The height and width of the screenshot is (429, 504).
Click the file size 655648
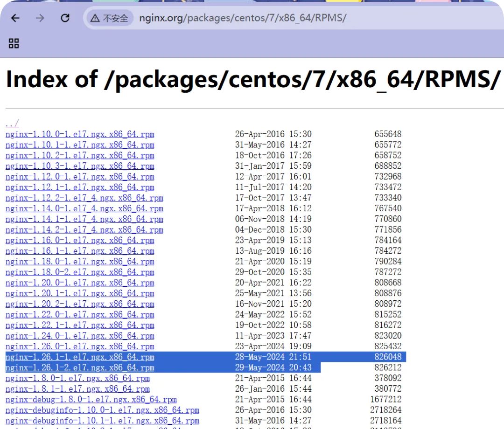coord(388,134)
